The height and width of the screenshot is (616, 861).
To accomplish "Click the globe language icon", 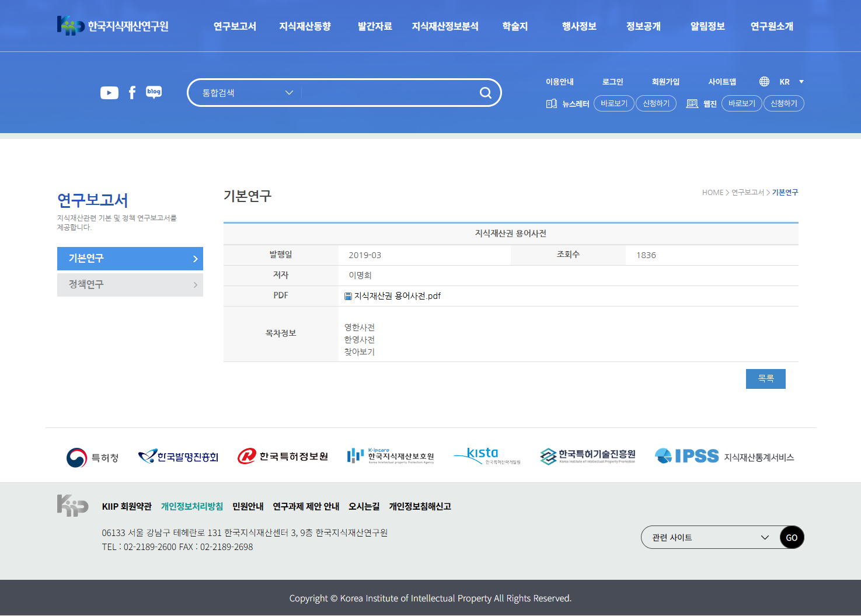I will pos(764,82).
